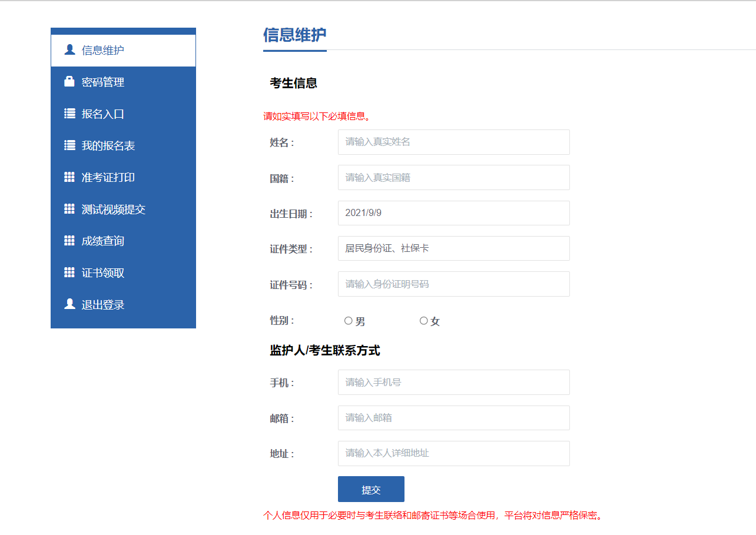This screenshot has height=535, width=756.
Task: Click the list icon beside 报名入口
Action: click(x=69, y=114)
